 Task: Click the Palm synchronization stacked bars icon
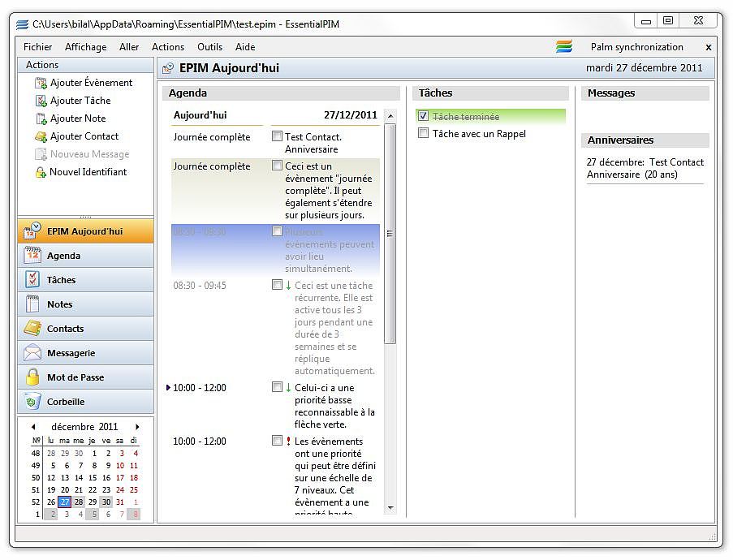pyautogui.click(x=564, y=46)
